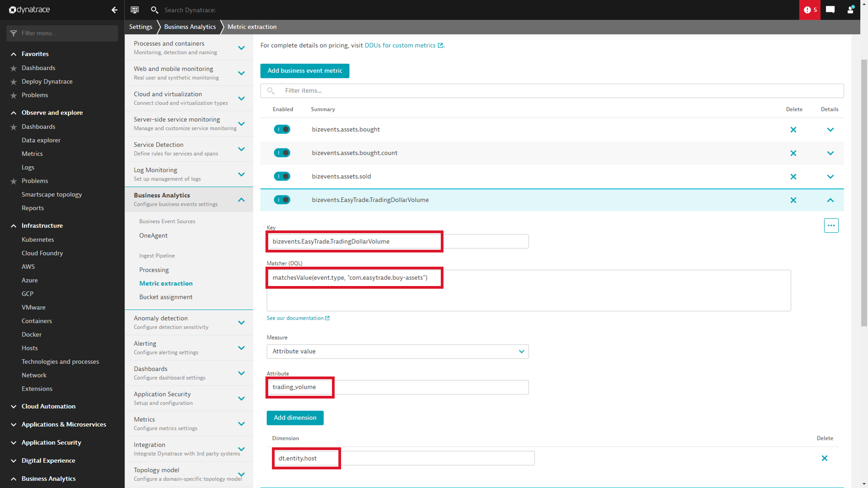Open the problems alert indicator showing 5
The width and height of the screenshot is (868, 488).
pos(810,10)
